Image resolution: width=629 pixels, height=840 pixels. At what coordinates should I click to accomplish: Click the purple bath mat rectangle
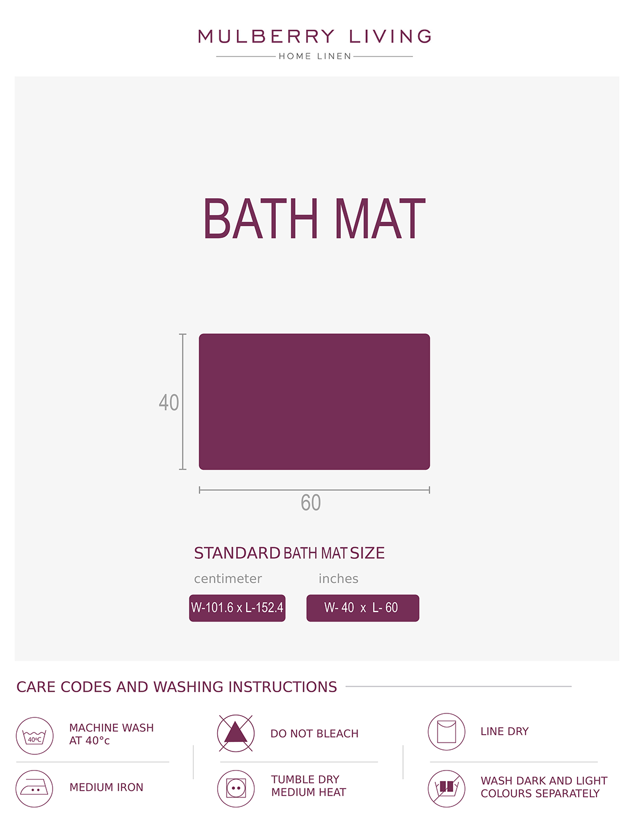(x=314, y=402)
